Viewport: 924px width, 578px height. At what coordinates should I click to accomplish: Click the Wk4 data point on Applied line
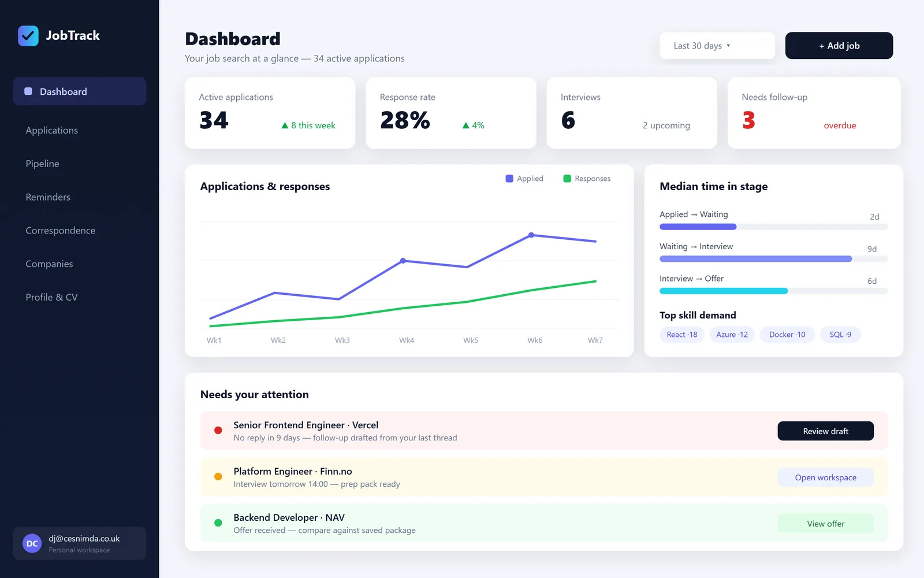[x=403, y=261]
